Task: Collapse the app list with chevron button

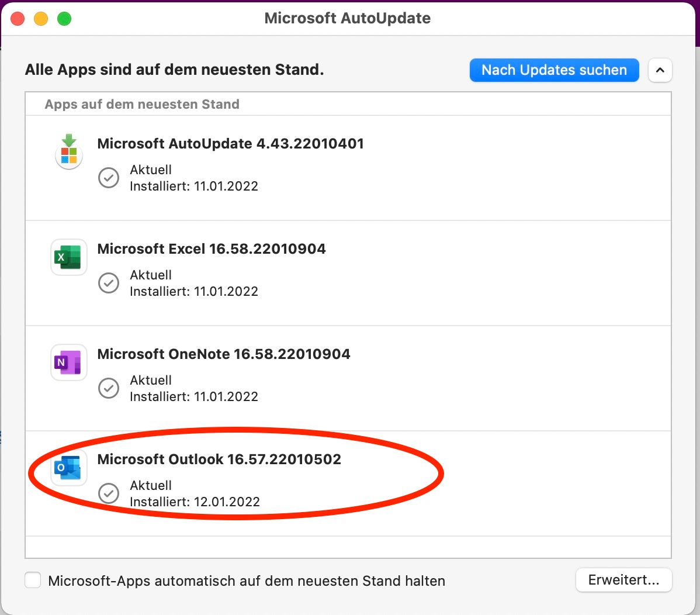Action: (660, 70)
